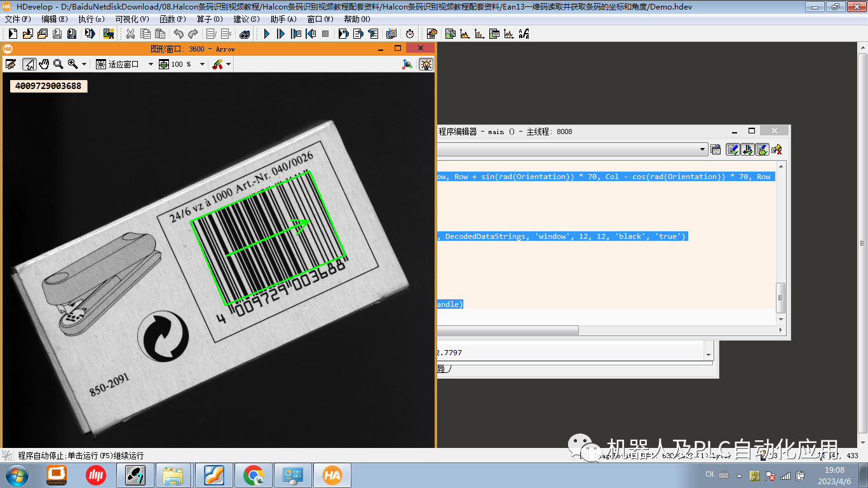This screenshot has width=868, height=488.
Task: Open the 执行(x) menu
Action: pyautogui.click(x=92, y=19)
